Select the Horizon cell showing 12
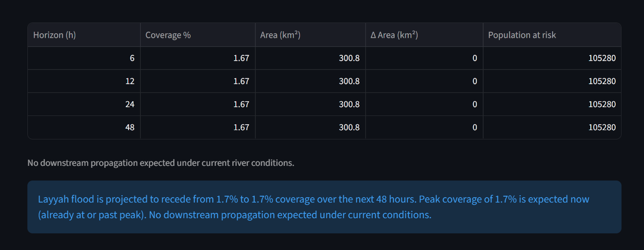 [84, 81]
